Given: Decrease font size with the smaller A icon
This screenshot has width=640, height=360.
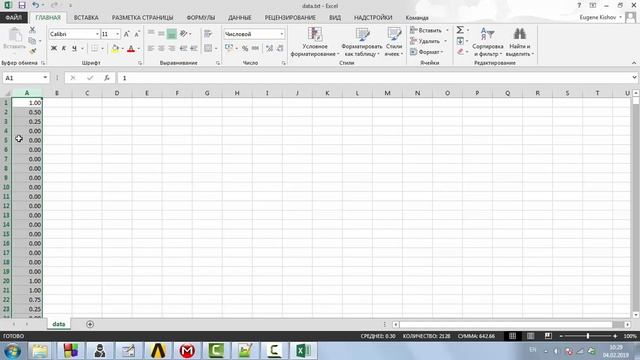Looking at the screenshot, I should pos(137,34).
